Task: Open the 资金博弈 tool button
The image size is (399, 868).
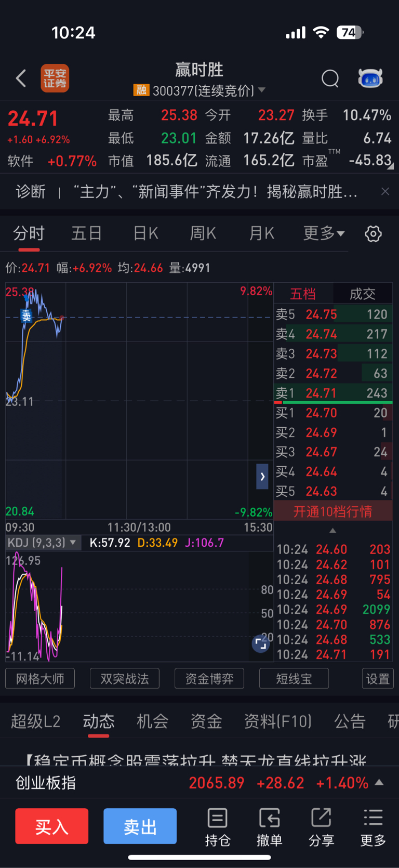Action: pos(209,679)
